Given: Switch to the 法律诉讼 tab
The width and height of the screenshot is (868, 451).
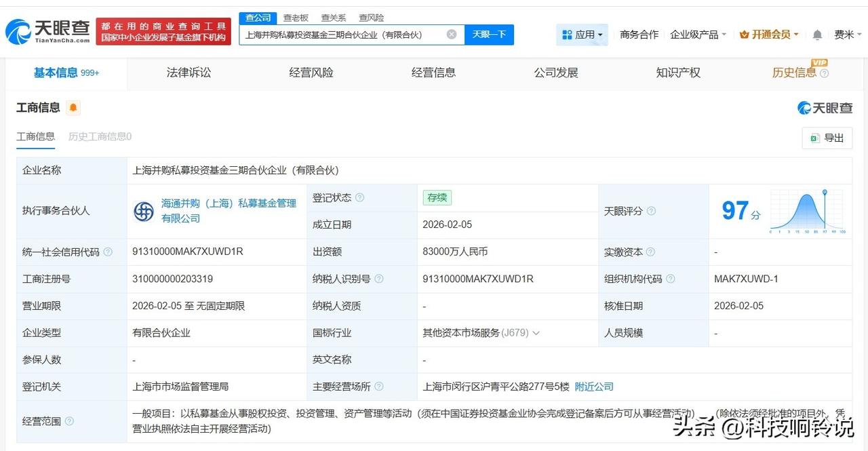Looking at the screenshot, I should pos(189,72).
